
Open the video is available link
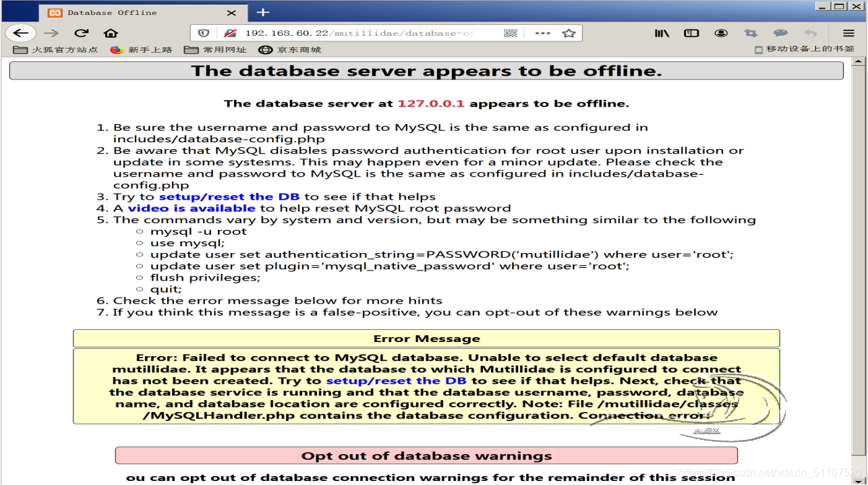coord(192,208)
